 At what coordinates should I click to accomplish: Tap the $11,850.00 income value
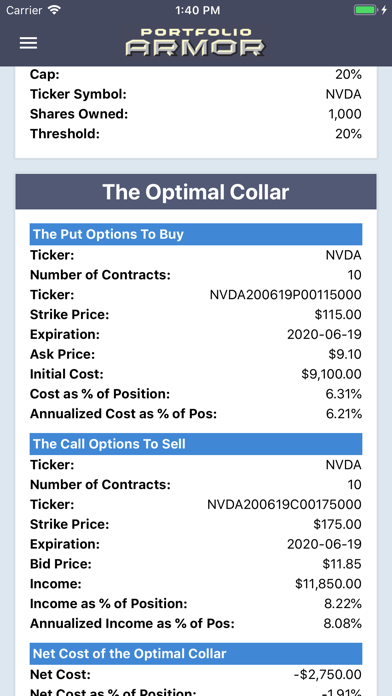pos(329,584)
